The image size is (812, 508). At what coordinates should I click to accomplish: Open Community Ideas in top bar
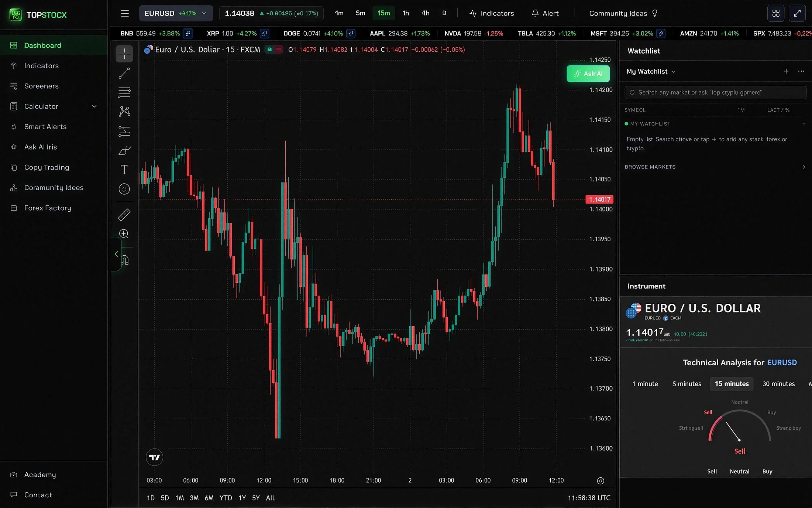pos(623,13)
